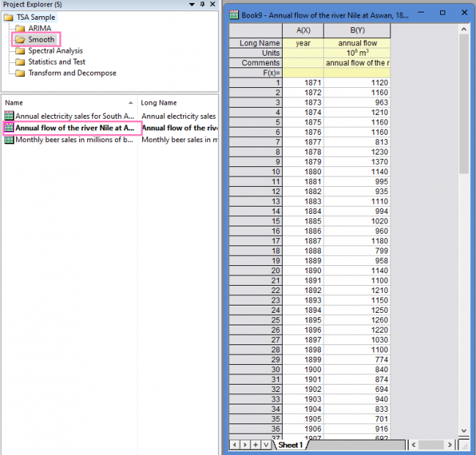The height and width of the screenshot is (455, 476).
Task: Open Project Explorer panel options dropdown arrow
Action: pyautogui.click(x=192, y=4)
